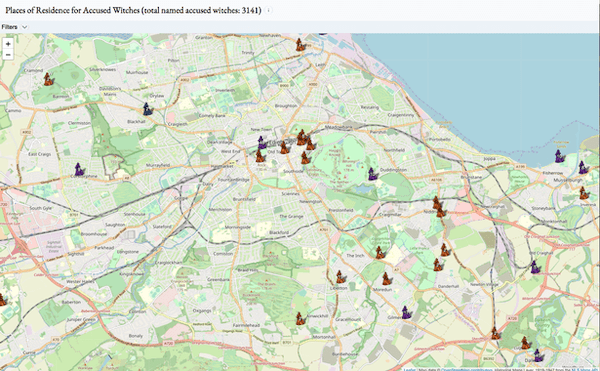The image size is (600, 371).
Task: Select the purple witch marker at Musselburgh
Action: point(583,167)
